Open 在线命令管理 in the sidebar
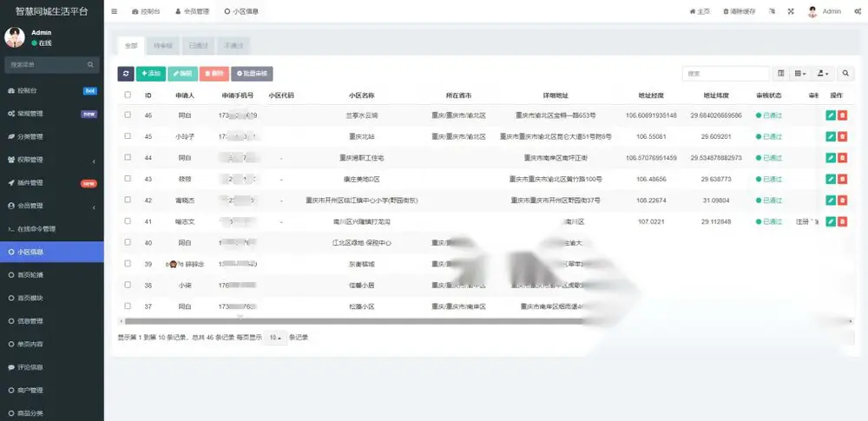 pos(52,229)
